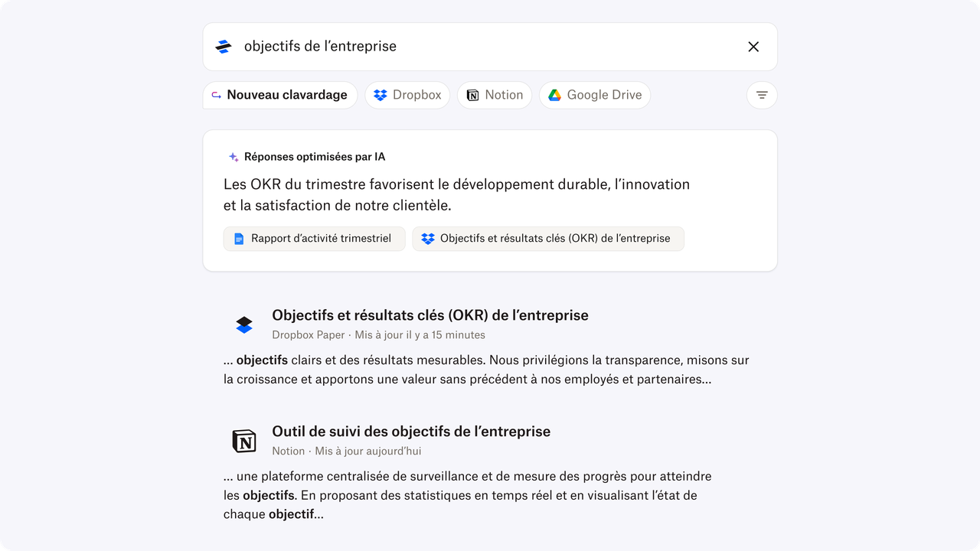Toggle the Notion source filter
This screenshot has height=551, width=980.
tap(494, 94)
